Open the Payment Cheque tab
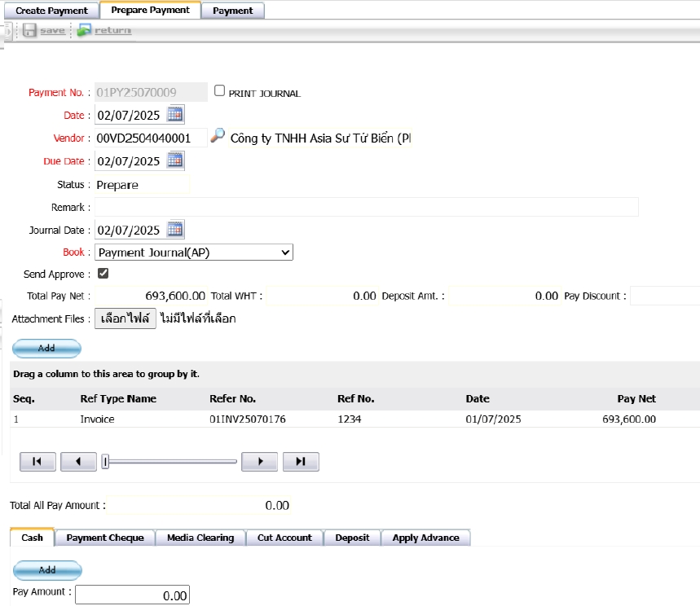700x606 pixels. point(105,538)
